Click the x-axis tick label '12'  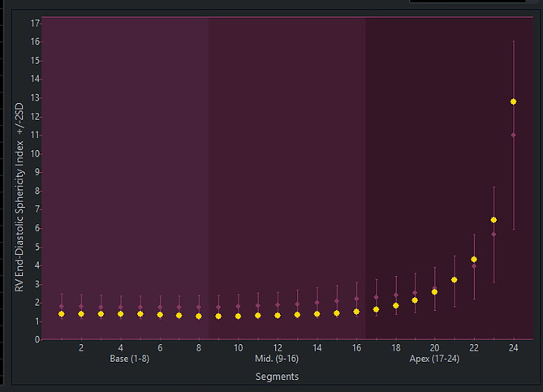pos(278,348)
